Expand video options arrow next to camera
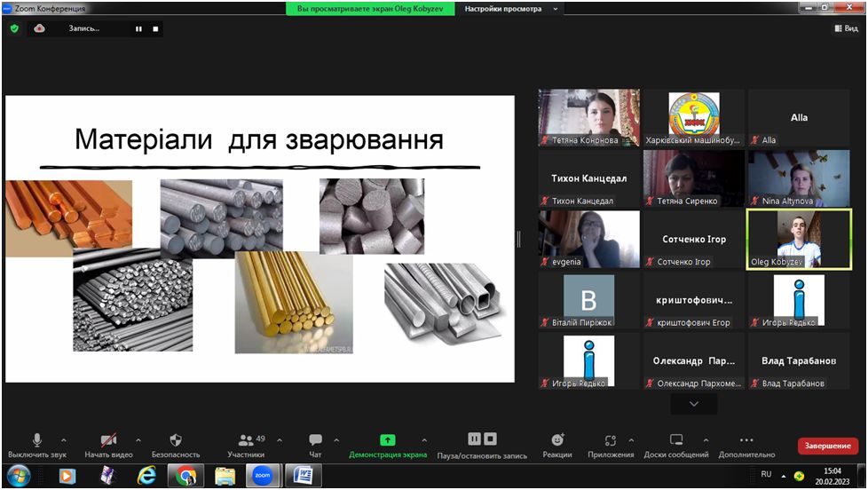This screenshot has height=490, width=868. [x=138, y=440]
